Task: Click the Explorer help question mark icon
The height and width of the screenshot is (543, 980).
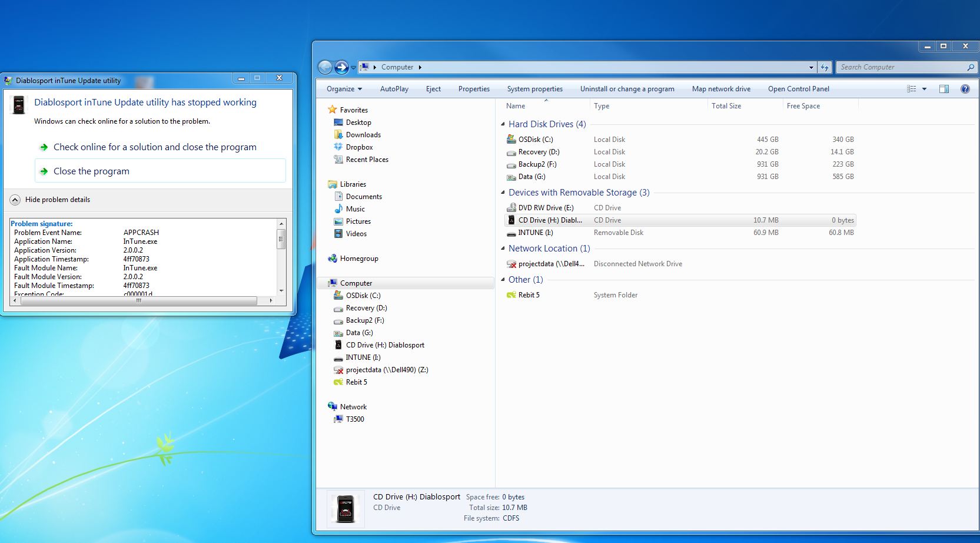Action: coord(965,89)
